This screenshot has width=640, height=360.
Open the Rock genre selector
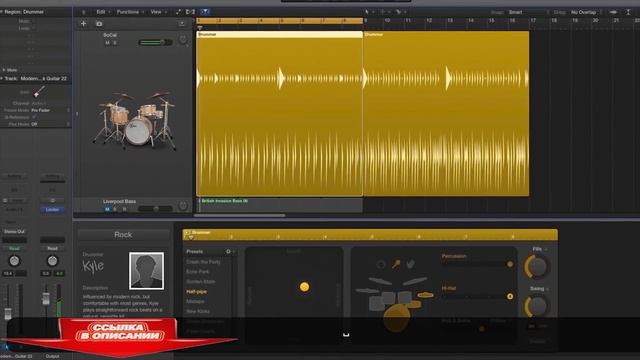click(123, 235)
